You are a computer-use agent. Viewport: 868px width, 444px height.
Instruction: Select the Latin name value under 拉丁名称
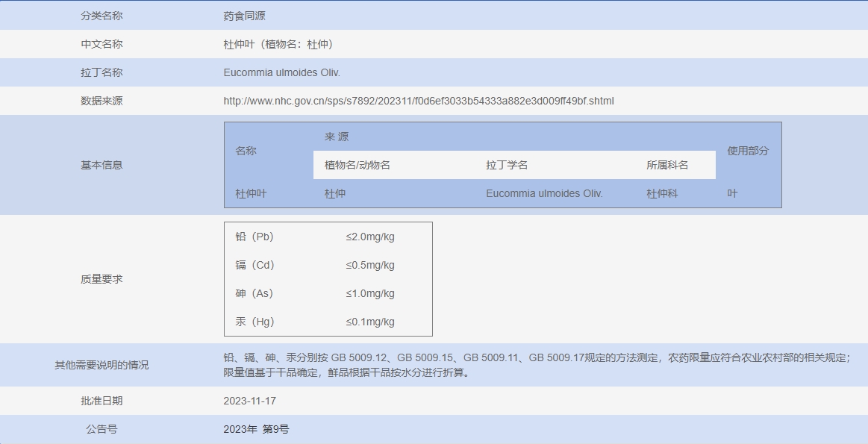pos(282,72)
